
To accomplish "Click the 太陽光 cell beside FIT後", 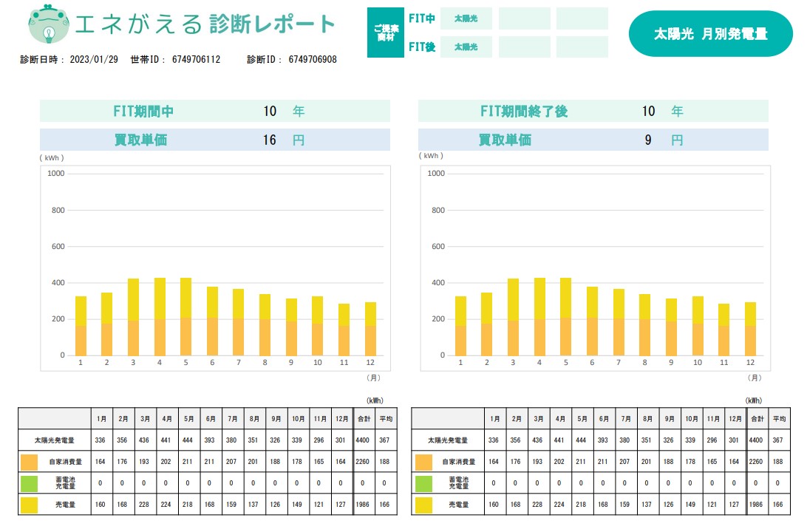I will click(466, 47).
